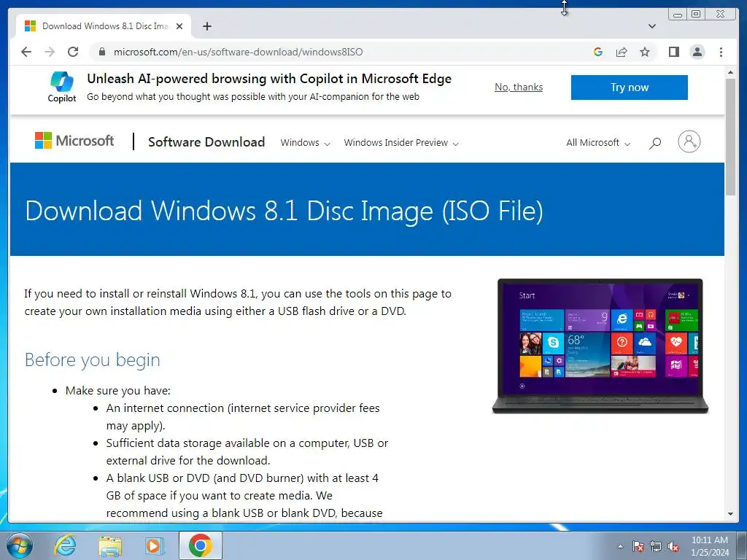The image size is (747, 560).
Task: Dismiss banner with No, thanks
Action: 519,87
